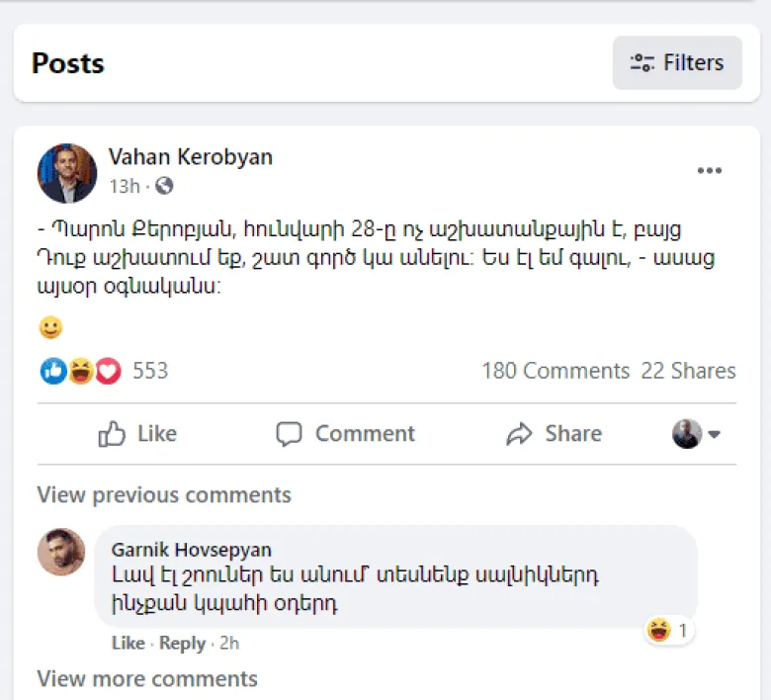Click the globe public-privacy icon
771x700 pixels.
pyautogui.click(x=165, y=187)
